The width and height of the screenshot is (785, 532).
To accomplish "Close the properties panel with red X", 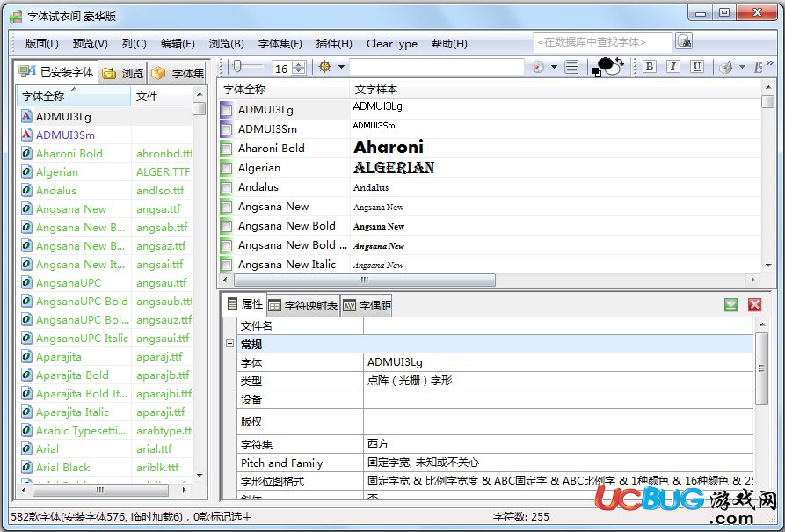I will click(754, 304).
